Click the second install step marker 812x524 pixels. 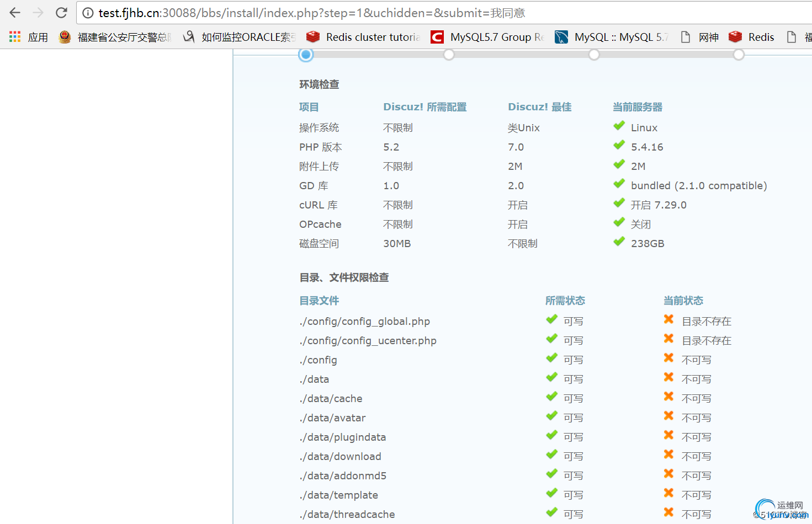tap(449, 55)
